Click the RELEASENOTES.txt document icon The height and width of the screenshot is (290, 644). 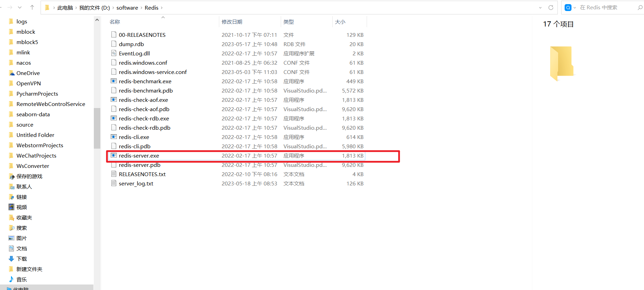point(114,174)
